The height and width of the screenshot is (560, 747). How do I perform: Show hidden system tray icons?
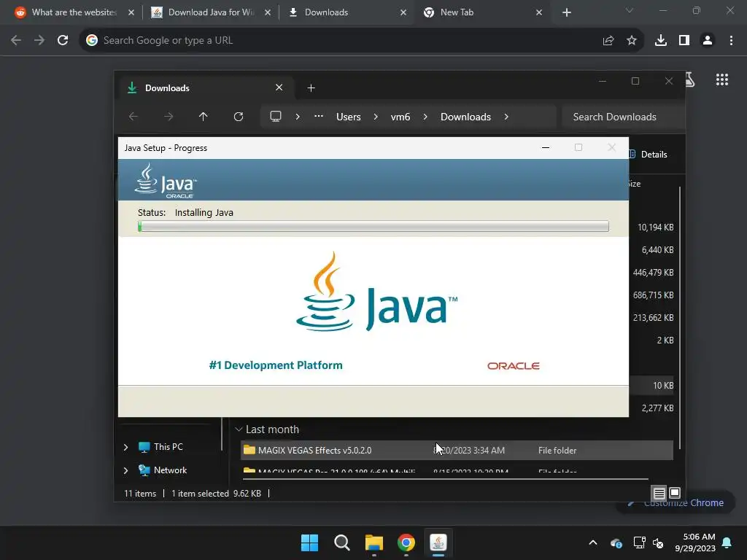click(x=592, y=542)
